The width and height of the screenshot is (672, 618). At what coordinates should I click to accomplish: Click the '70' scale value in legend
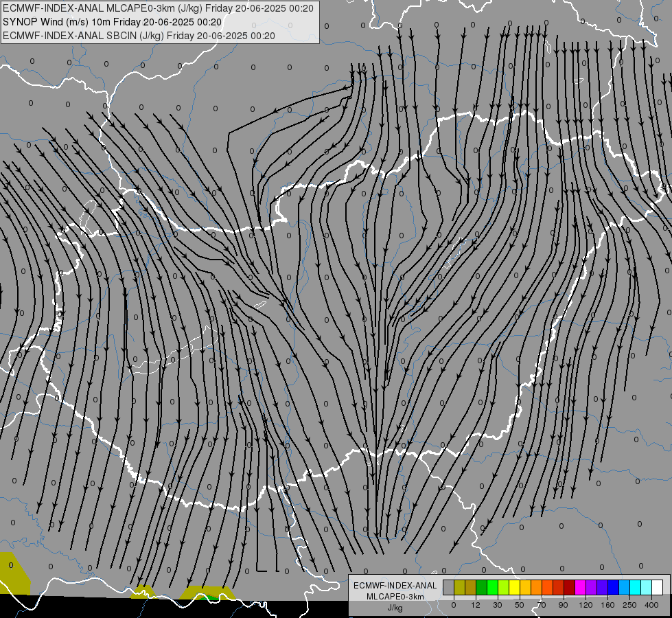(x=542, y=605)
